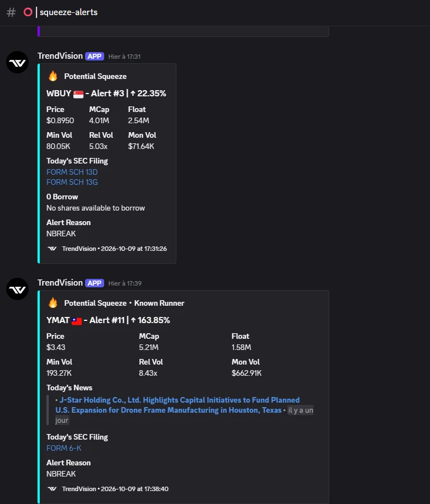The height and width of the screenshot is (504, 430).
Task: Click the ↑ 163.85% percent change in YMAT title
Action: click(x=150, y=320)
